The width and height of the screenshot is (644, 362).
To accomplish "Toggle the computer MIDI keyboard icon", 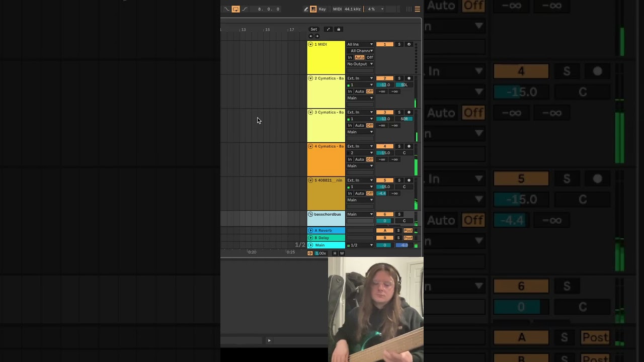I will (x=313, y=9).
